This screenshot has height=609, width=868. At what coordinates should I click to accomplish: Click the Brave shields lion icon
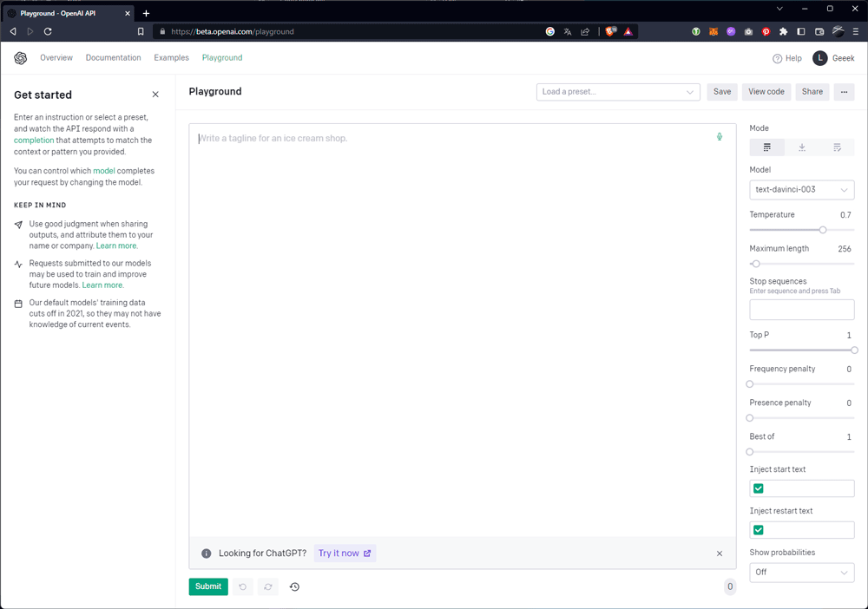(610, 31)
